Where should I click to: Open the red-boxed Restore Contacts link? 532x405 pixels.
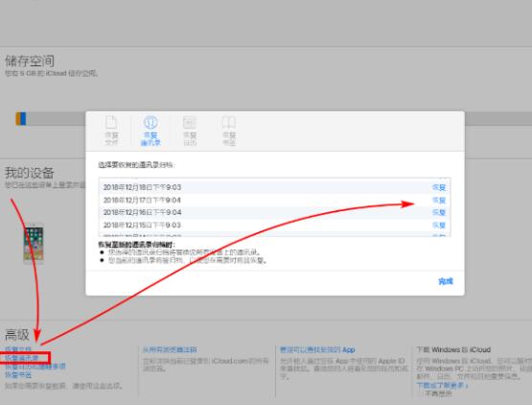tap(21, 358)
